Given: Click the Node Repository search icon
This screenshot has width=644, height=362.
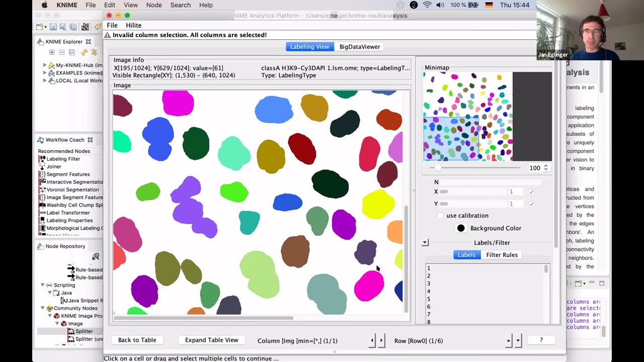Looking at the screenshot, I should coord(96,257).
